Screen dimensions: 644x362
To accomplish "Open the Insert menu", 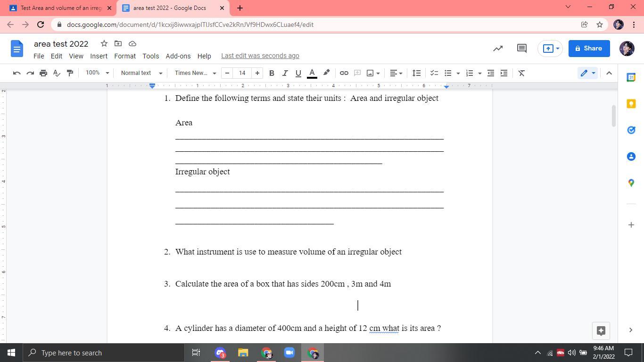I will 99,56.
